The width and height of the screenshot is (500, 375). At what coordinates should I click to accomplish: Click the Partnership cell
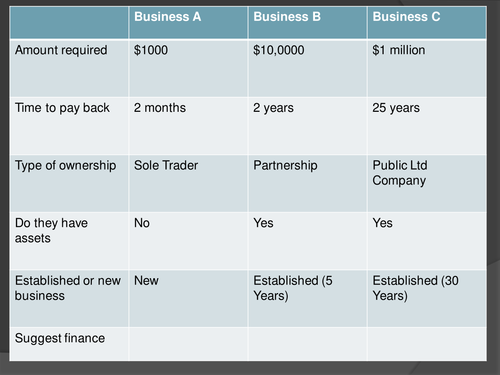[307, 183]
